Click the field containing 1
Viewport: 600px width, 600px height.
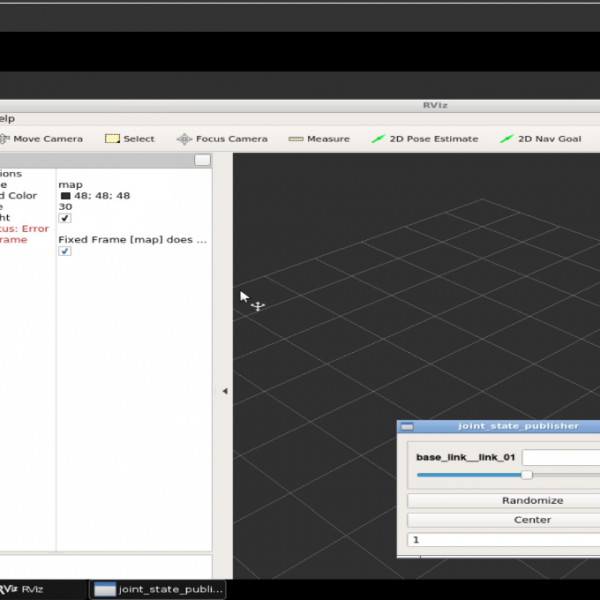coord(504,540)
